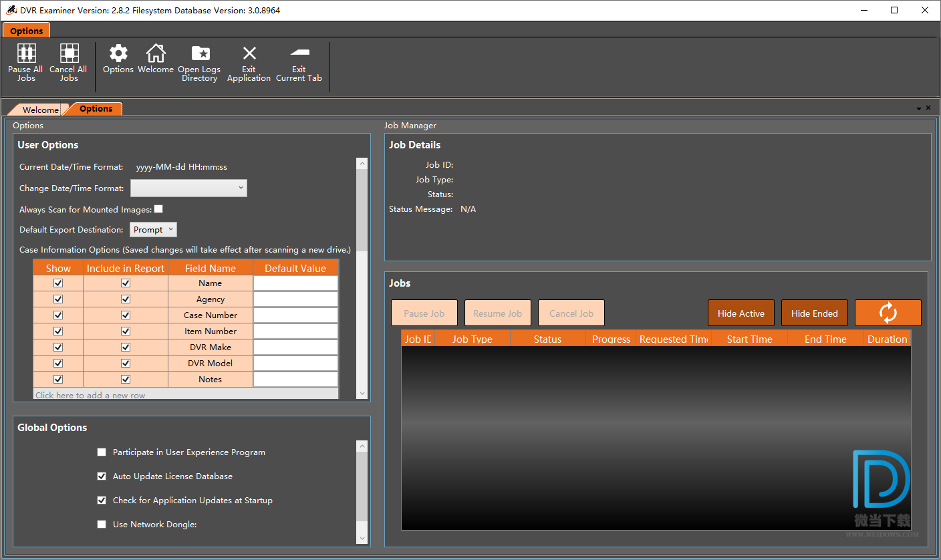Click Global Options scroll down arrow
Viewport: 941px width, 560px height.
(362, 539)
